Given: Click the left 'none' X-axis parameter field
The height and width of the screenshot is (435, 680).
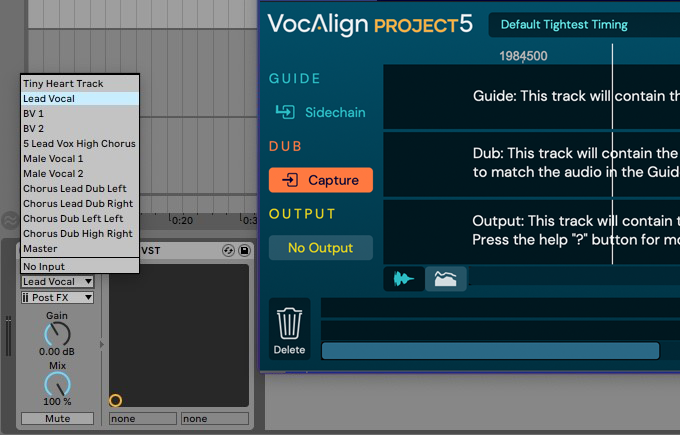Looking at the screenshot, I should tap(142, 419).
